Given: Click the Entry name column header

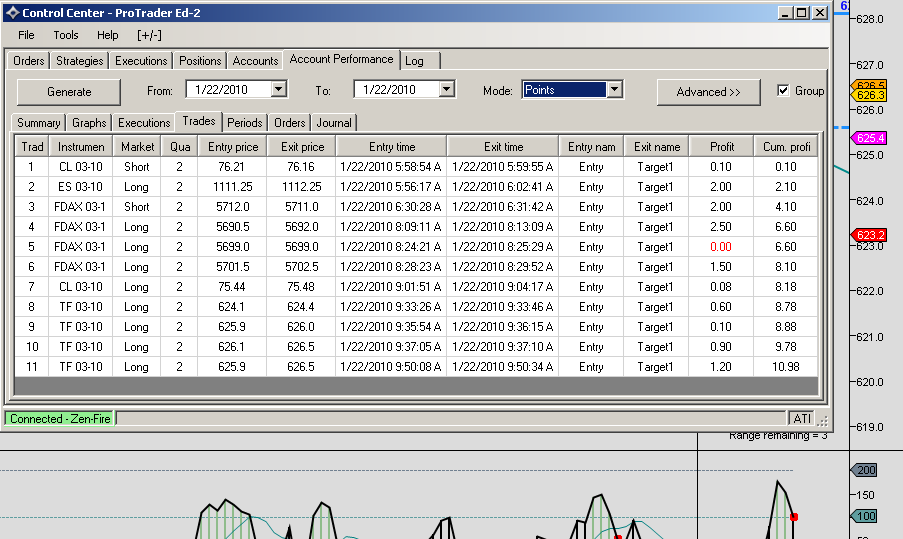Looking at the screenshot, I should [591, 147].
